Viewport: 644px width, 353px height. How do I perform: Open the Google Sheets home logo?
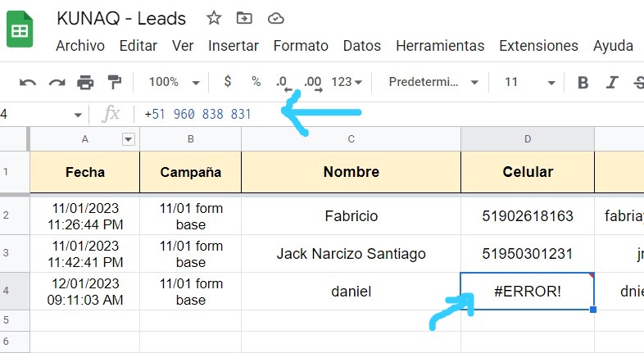20,29
